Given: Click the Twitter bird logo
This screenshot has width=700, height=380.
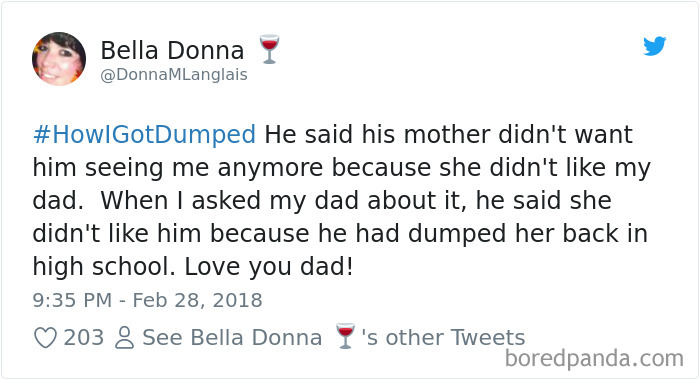Looking at the screenshot, I should click(655, 46).
